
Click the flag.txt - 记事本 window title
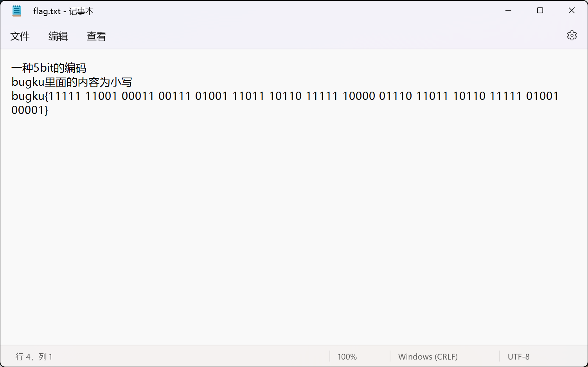pyautogui.click(x=63, y=11)
